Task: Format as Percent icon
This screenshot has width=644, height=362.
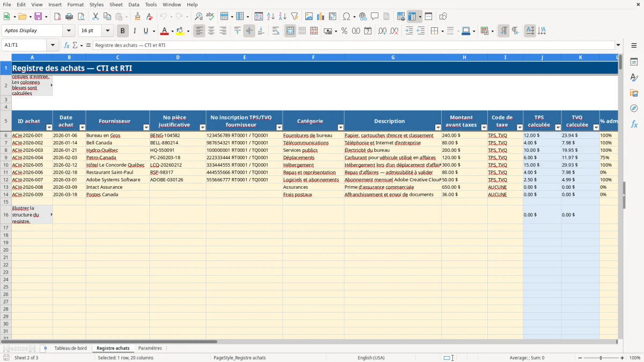Action: coord(344,31)
